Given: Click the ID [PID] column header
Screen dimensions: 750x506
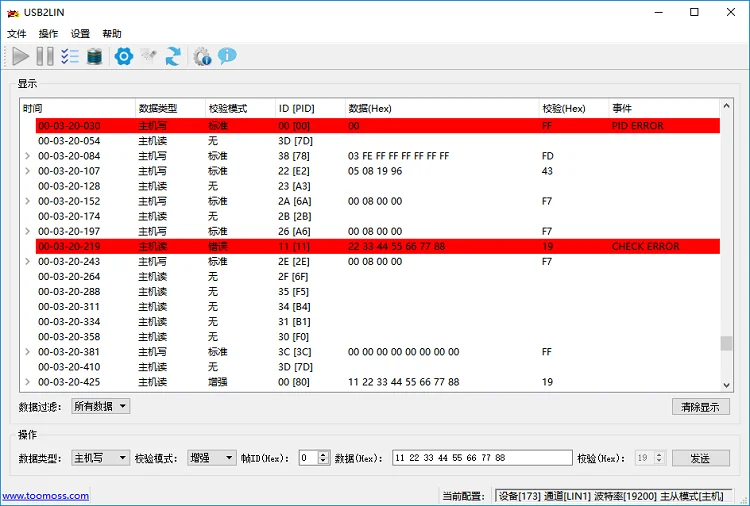Looking at the screenshot, I should tap(310, 109).
